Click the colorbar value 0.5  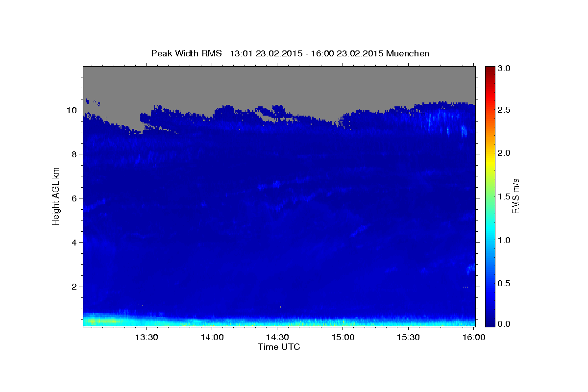[504, 283]
